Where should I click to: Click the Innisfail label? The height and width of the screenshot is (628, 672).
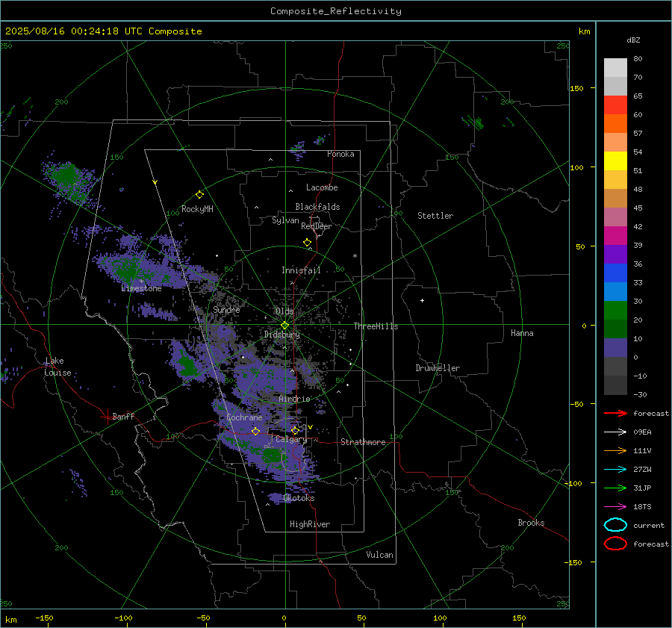click(301, 270)
